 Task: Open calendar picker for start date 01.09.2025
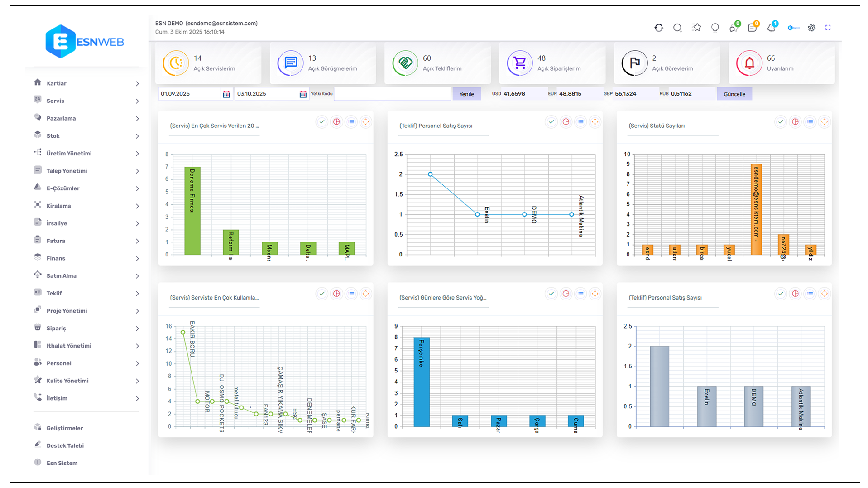(x=226, y=94)
